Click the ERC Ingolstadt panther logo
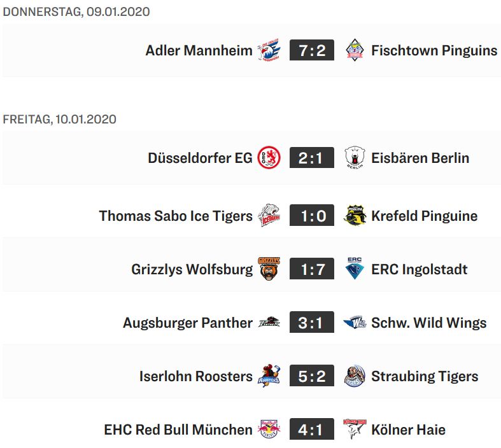The height and width of the screenshot is (448, 501). click(x=355, y=269)
